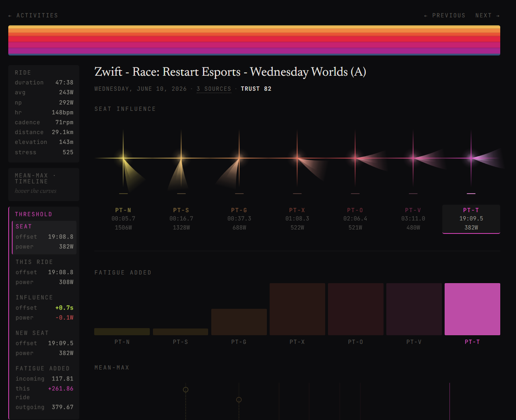Select the PT-O seat card
This screenshot has height=420, width=516.
[x=355, y=219]
